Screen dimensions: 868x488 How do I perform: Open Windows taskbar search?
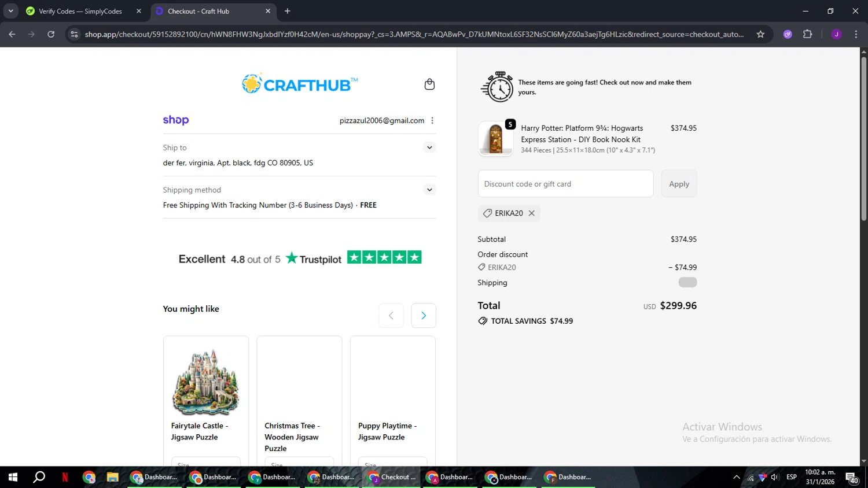coord(39,477)
